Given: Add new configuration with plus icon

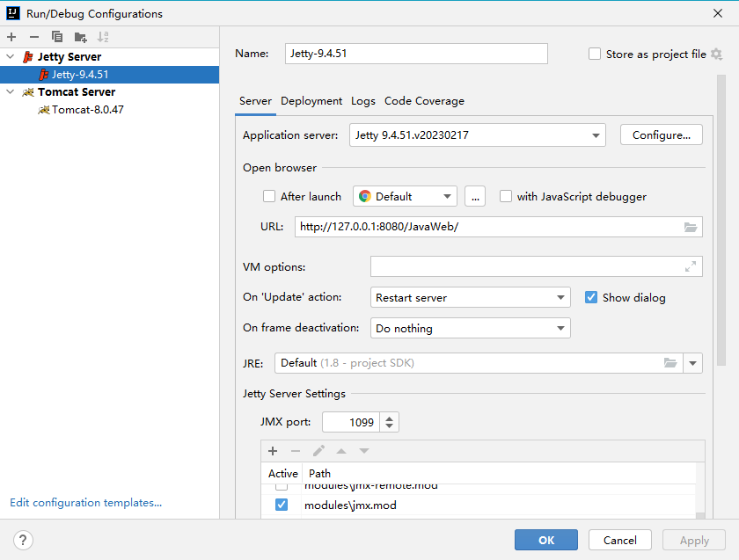Looking at the screenshot, I should 11,37.
